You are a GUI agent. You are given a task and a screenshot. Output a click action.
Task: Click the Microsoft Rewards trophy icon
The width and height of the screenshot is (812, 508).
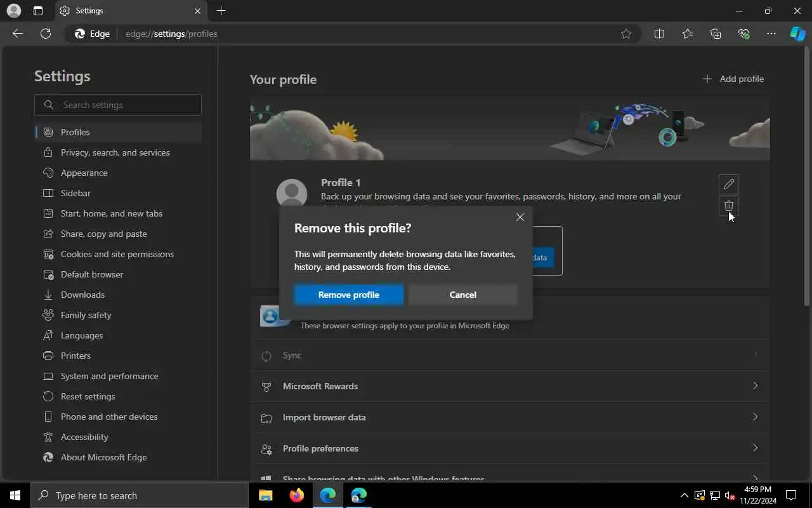point(266,386)
